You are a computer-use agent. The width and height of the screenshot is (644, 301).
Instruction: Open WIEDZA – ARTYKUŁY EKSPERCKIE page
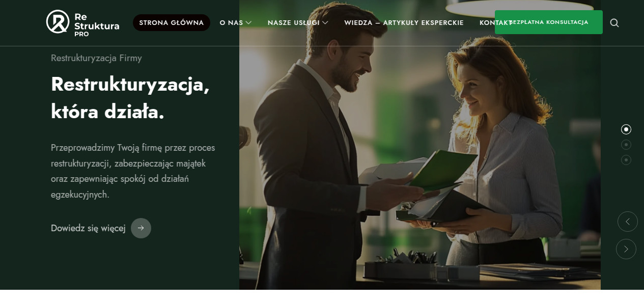[404, 23]
